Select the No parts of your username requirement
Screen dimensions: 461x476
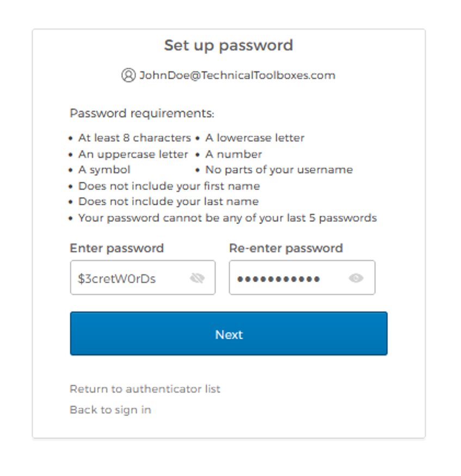(x=279, y=170)
